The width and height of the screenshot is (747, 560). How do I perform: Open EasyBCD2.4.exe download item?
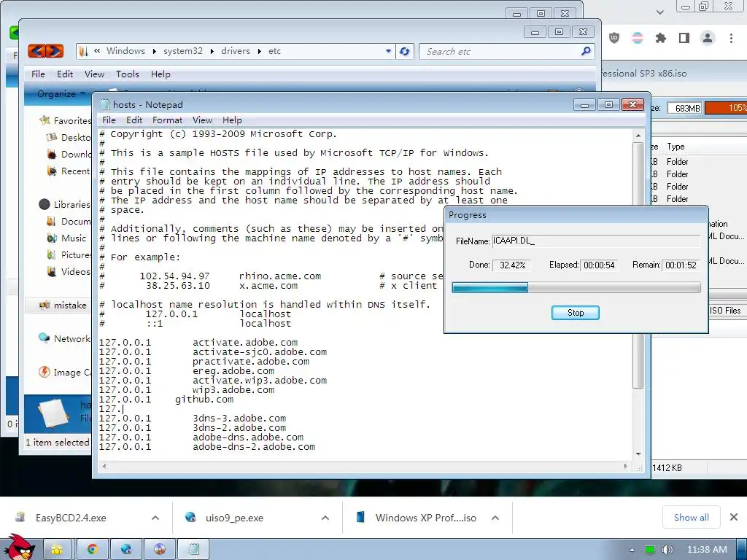pyautogui.click(x=71, y=518)
